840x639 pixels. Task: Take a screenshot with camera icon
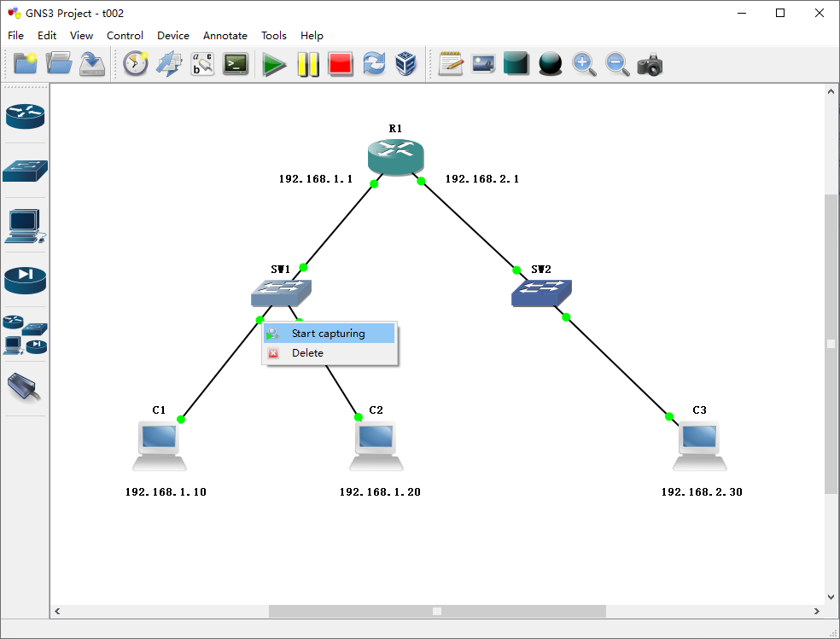pos(650,64)
